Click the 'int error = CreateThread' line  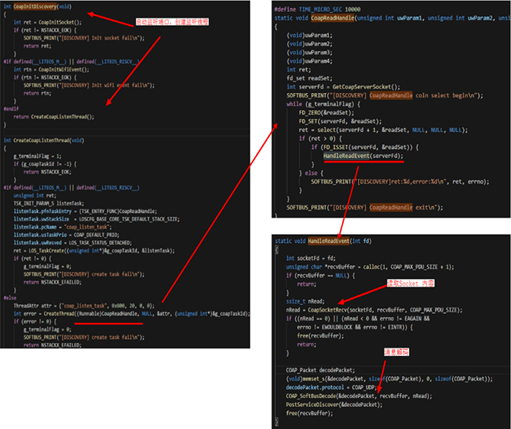pos(132,314)
